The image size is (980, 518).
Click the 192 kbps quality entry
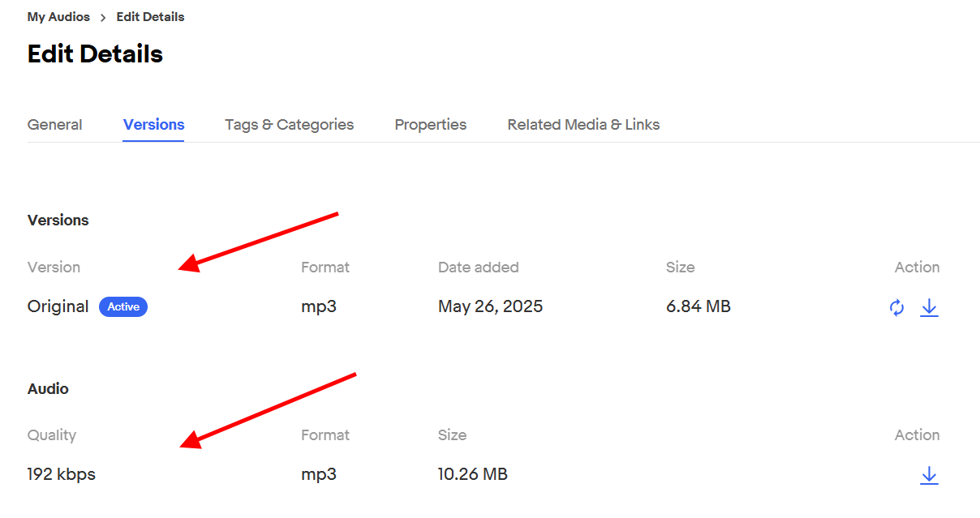[62, 474]
